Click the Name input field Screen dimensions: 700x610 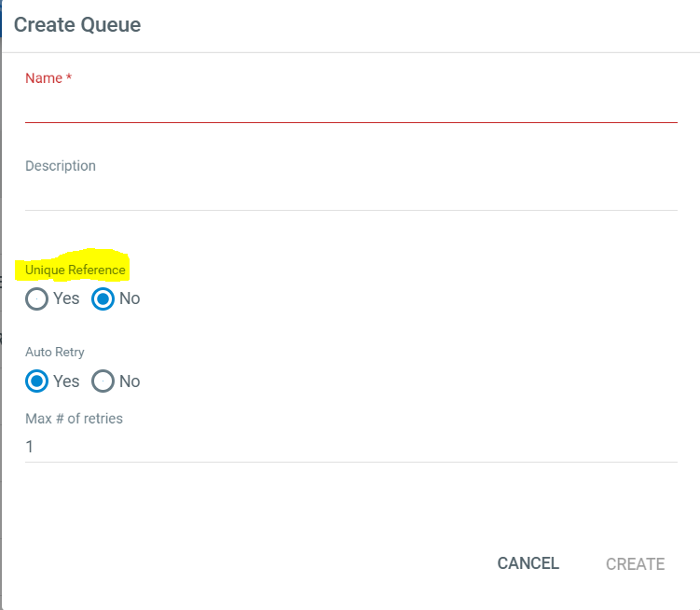click(x=350, y=107)
